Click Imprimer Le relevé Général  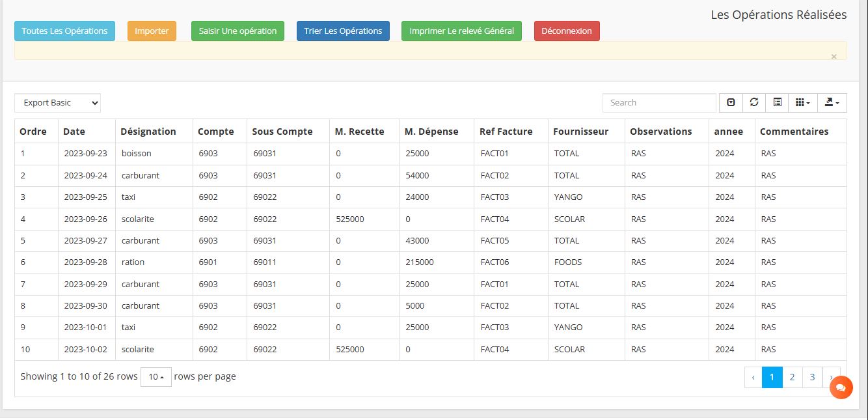(461, 31)
